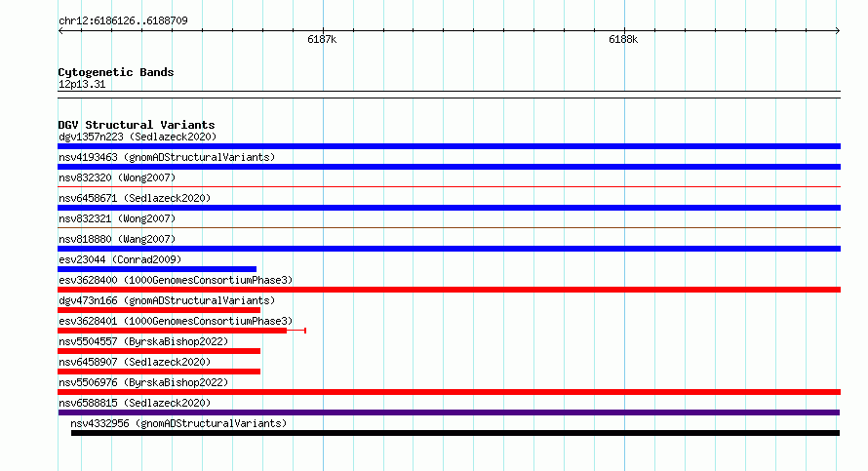Click the blue bar under nsv6458671

tap(449, 208)
